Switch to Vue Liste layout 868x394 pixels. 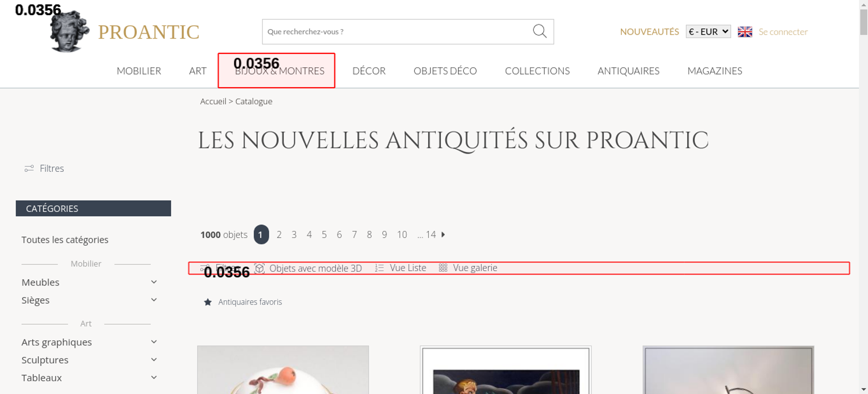tap(401, 268)
